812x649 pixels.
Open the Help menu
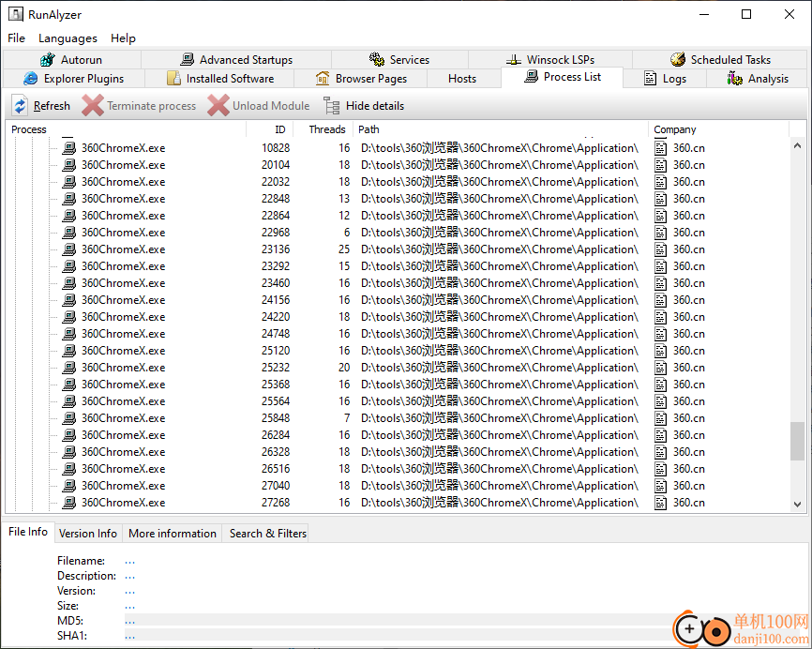(x=123, y=38)
